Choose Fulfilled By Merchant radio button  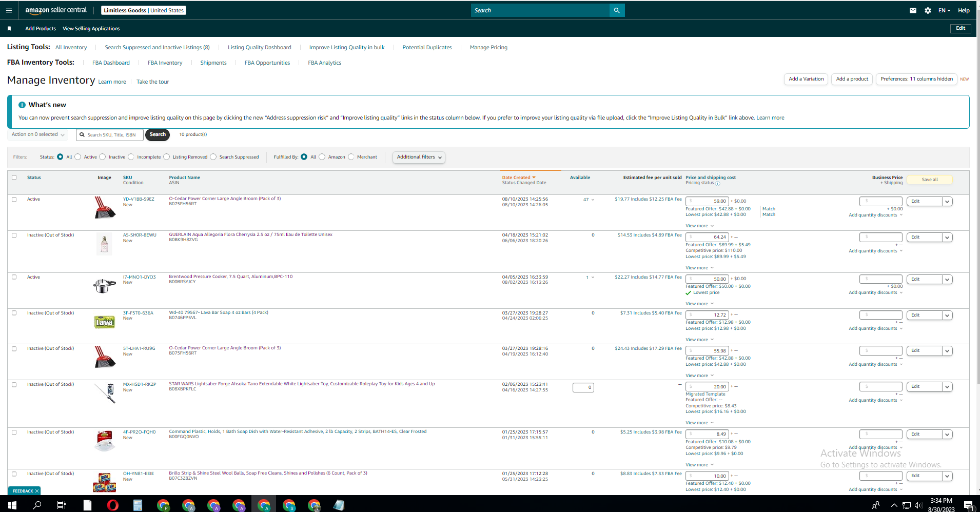(351, 157)
